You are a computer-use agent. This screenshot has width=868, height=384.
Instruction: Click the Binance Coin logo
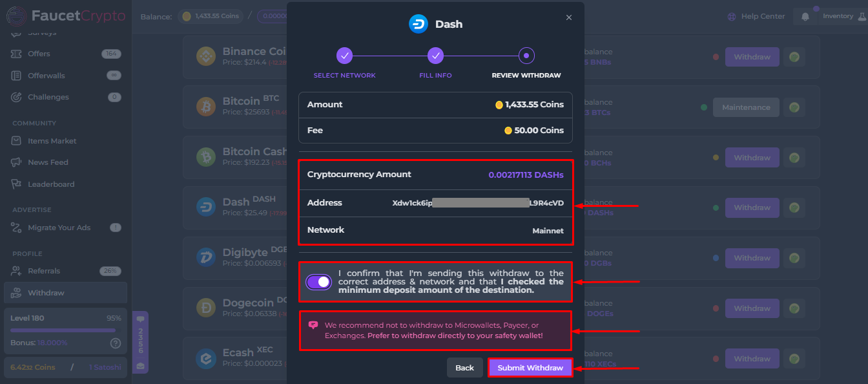click(x=206, y=56)
